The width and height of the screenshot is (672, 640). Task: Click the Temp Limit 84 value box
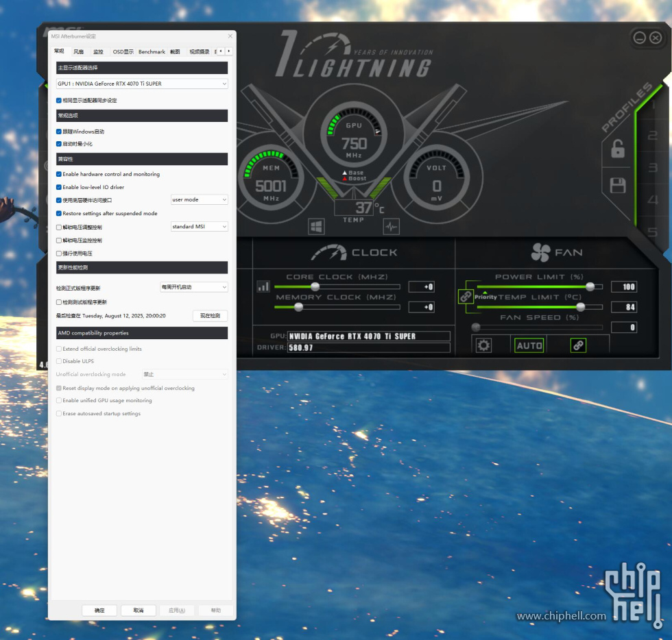[x=624, y=307]
